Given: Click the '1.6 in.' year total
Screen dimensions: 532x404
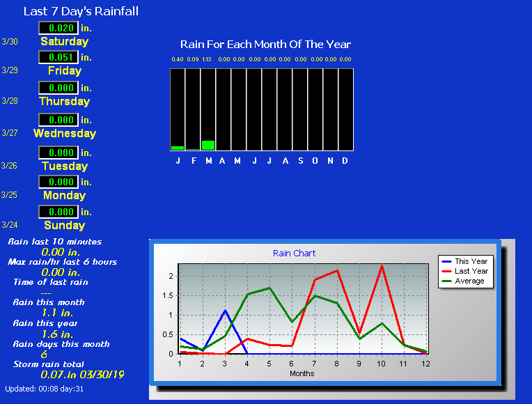Looking at the screenshot, I should 57,334.
